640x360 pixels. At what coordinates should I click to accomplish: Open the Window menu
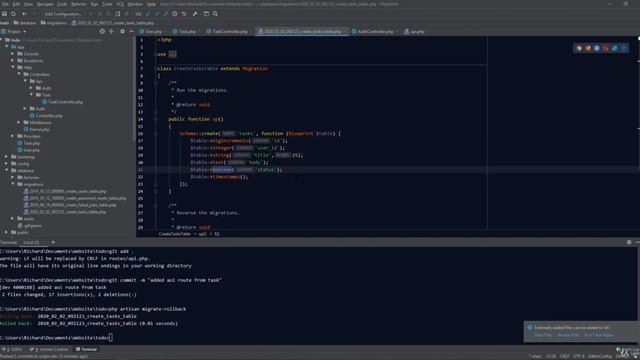[135, 4]
